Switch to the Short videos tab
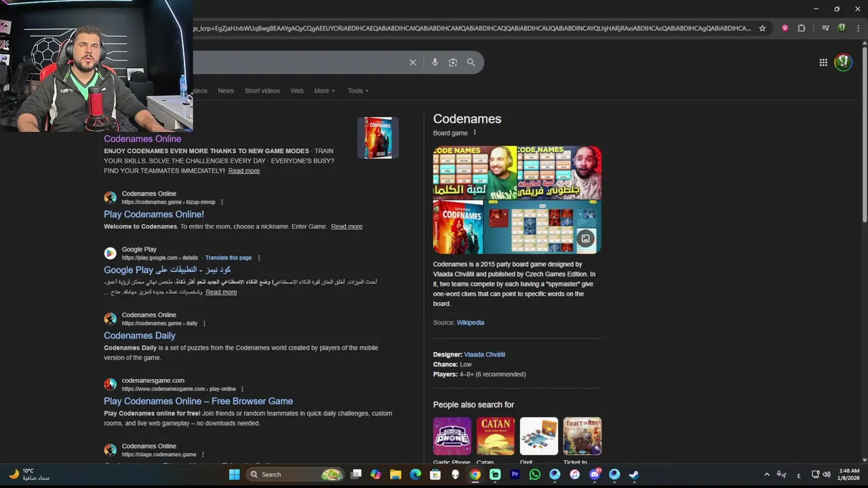 (262, 91)
